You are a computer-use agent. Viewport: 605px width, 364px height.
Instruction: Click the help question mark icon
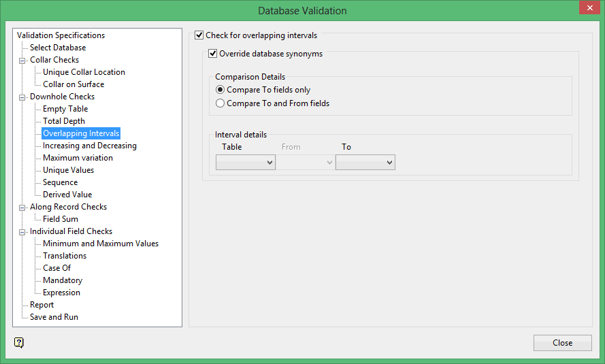coord(19,342)
